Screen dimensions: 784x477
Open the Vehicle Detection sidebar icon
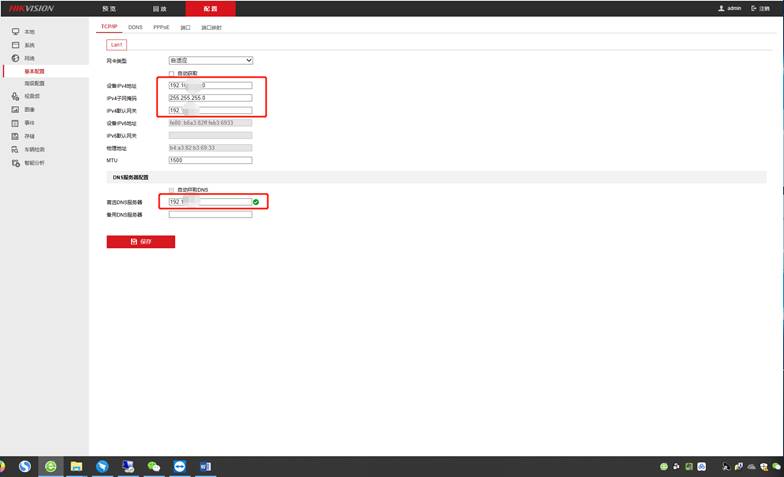coord(15,149)
